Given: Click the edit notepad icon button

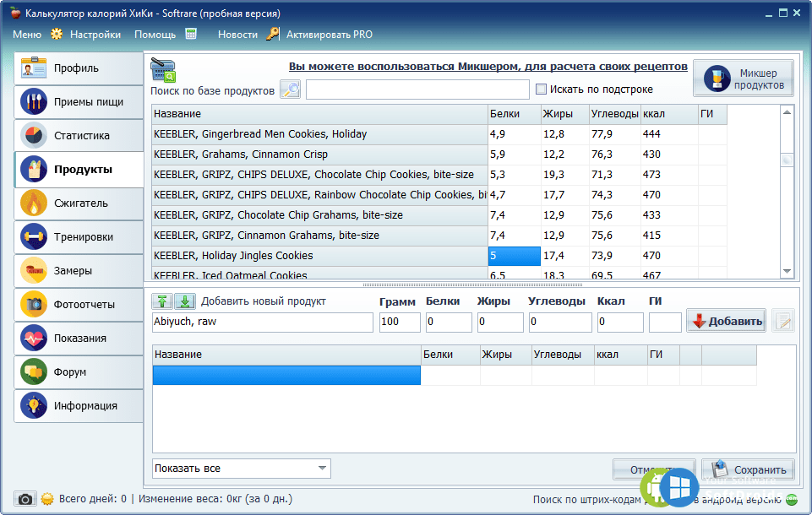Looking at the screenshot, I should pos(783,321).
